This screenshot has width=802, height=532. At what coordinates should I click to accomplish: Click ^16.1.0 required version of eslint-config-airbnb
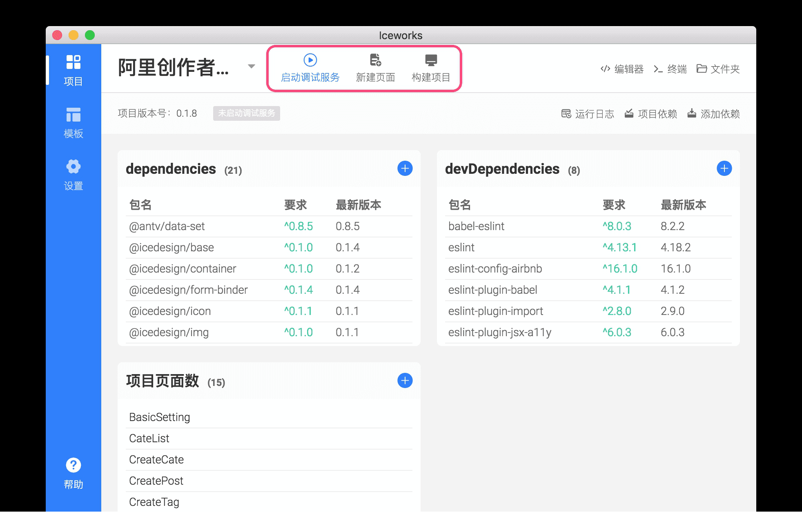pos(620,269)
